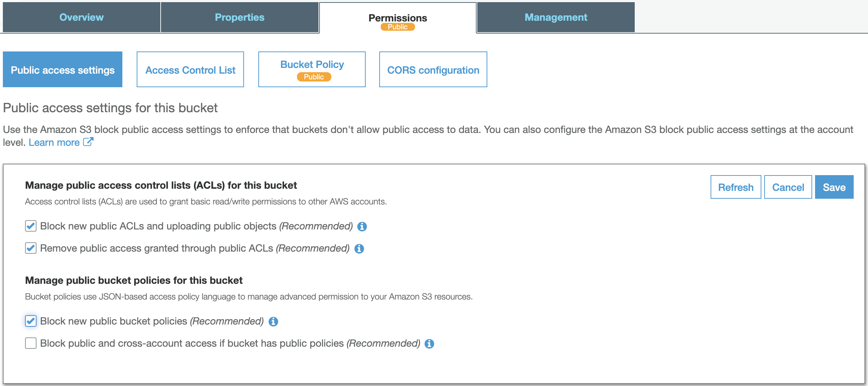Click info icon beside Block new public bucket policies
The image size is (868, 386).
pos(273,322)
